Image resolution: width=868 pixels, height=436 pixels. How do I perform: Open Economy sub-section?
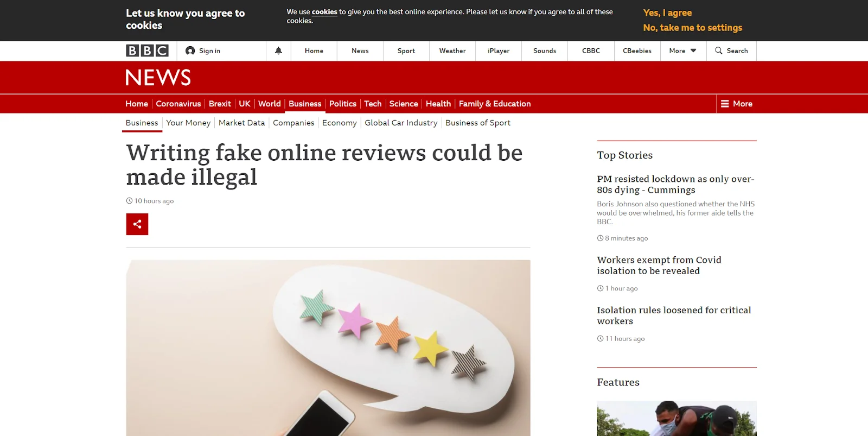340,123
